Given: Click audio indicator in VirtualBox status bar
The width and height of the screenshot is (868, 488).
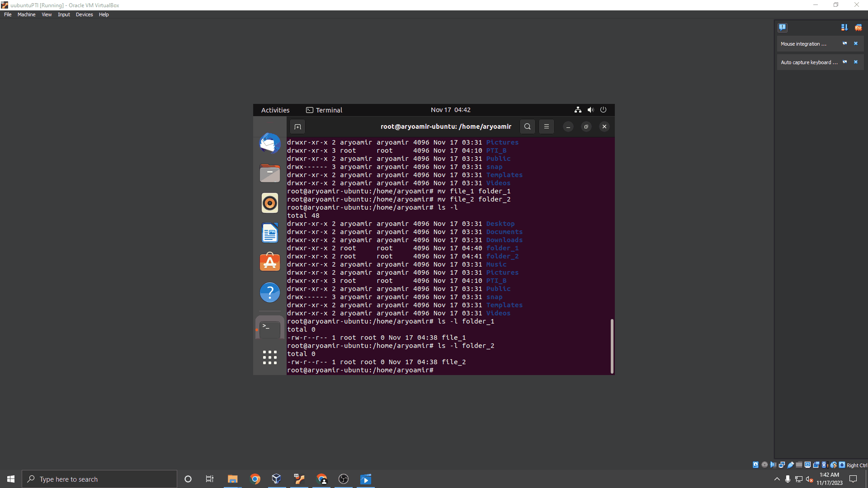Looking at the screenshot, I should [x=773, y=465].
